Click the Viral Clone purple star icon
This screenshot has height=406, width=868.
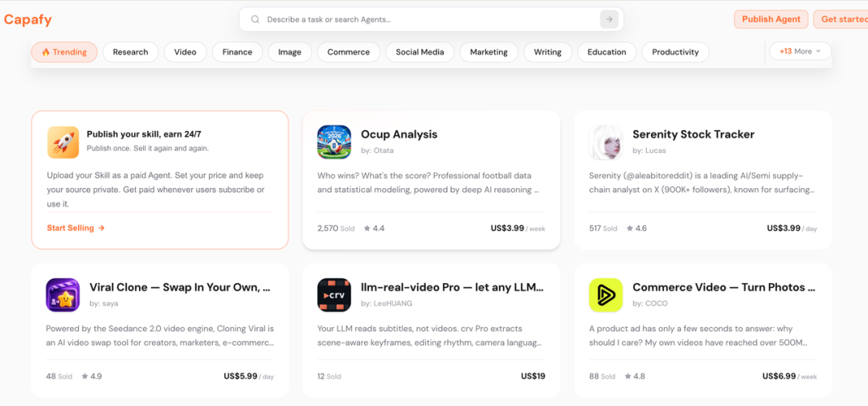[x=63, y=295]
